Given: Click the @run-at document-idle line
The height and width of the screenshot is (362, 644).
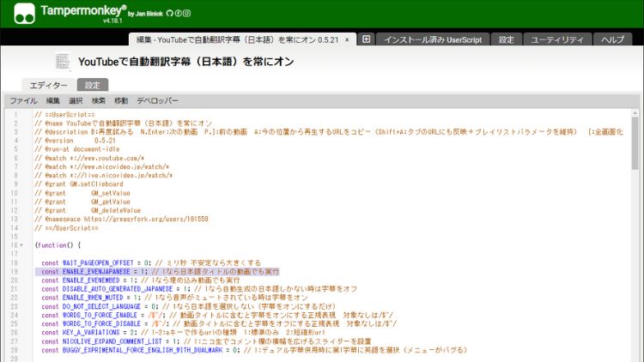Looking at the screenshot, I should tap(77, 149).
